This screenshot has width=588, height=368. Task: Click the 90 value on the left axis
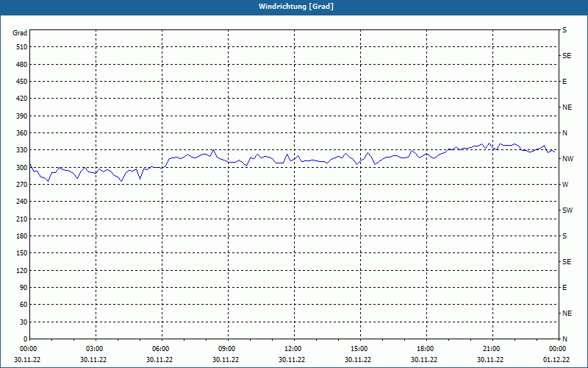[x=24, y=287]
